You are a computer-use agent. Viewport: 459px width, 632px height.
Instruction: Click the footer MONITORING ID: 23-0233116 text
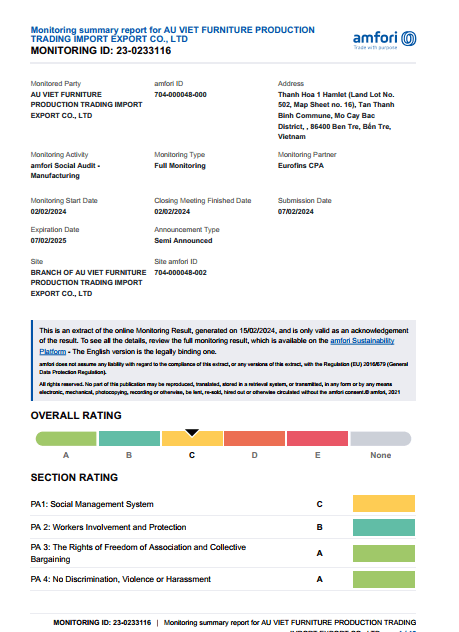click(102, 623)
